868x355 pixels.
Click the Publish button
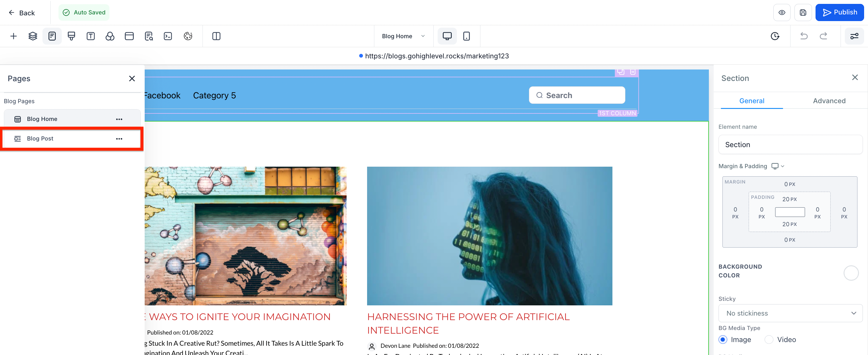pyautogui.click(x=839, y=12)
